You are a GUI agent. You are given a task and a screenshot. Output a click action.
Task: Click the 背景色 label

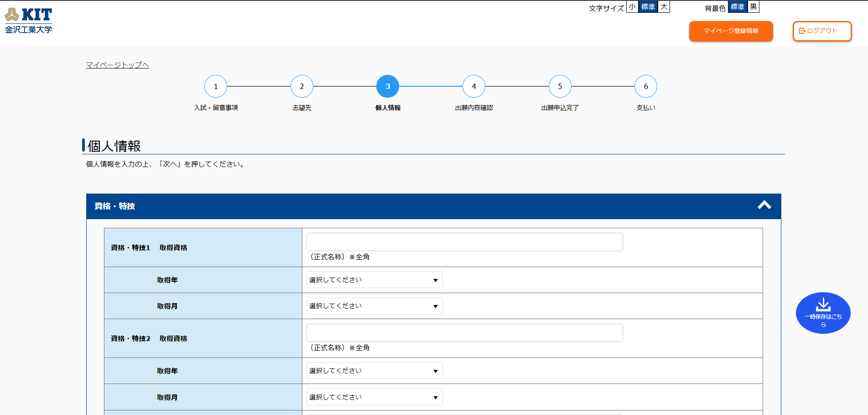pyautogui.click(x=715, y=8)
